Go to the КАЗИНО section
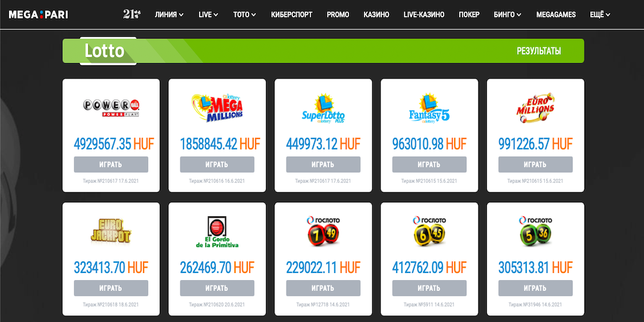This screenshot has width=644, height=322. click(x=376, y=14)
